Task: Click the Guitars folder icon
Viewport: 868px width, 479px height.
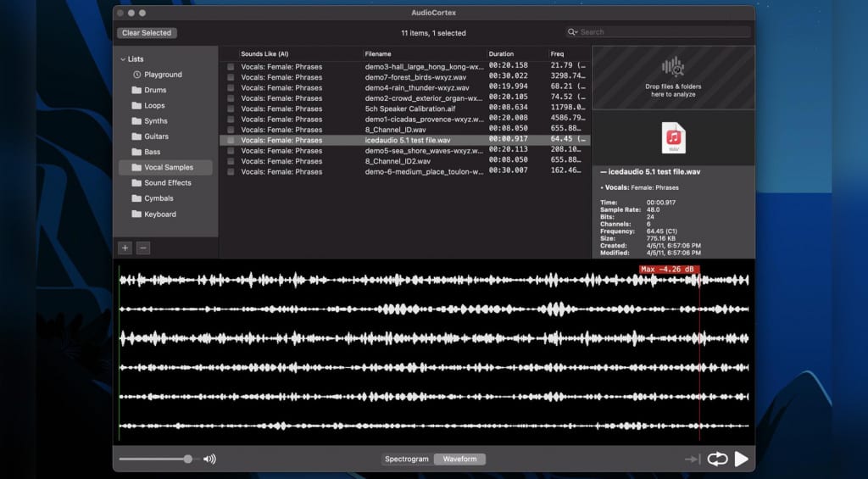Action: [x=136, y=136]
